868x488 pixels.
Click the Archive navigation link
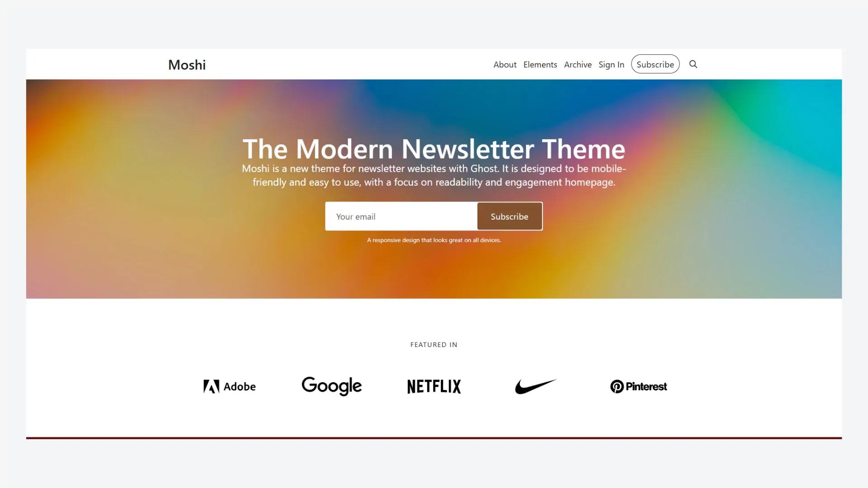578,64
